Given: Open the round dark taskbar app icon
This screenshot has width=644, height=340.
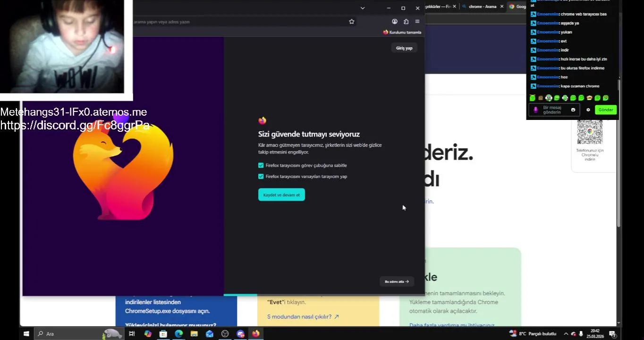Looking at the screenshot, I should pyautogui.click(x=225, y=334).
